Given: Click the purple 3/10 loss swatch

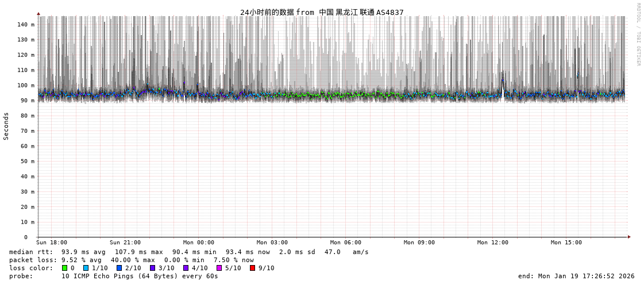Looking at the screenshot, I should click(x=152, y=268).
